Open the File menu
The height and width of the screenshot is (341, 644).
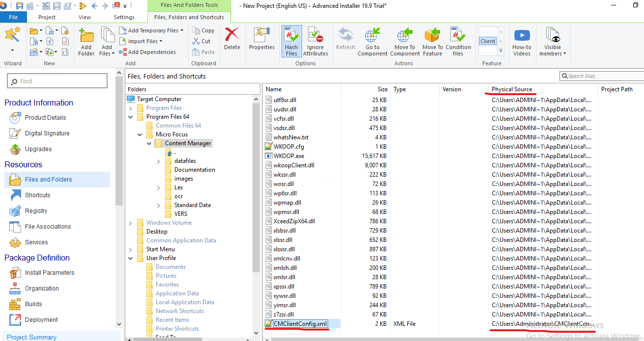[13, 17]
